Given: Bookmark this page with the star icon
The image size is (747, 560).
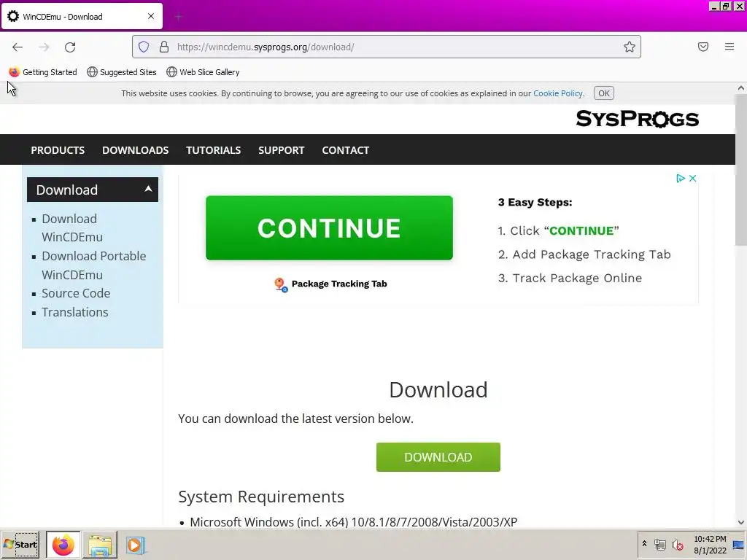Looking at the screenshot, I should coord(630,47).
